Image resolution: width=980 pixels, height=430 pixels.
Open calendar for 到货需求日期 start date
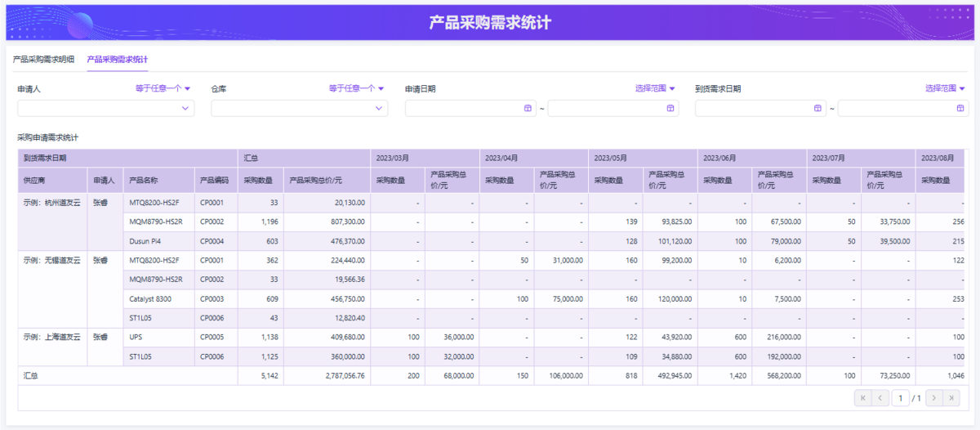[817, 108]
